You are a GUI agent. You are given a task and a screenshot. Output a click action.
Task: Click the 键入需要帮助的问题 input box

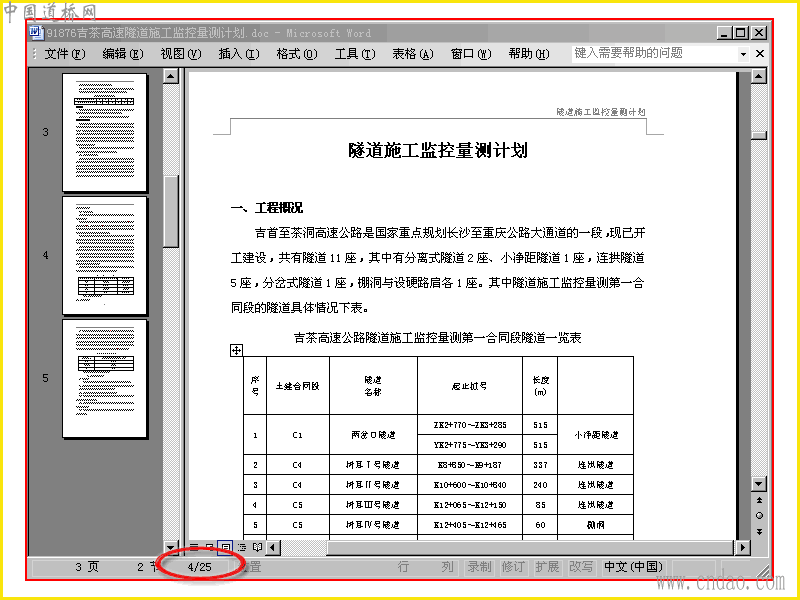(x=655, y=53)
